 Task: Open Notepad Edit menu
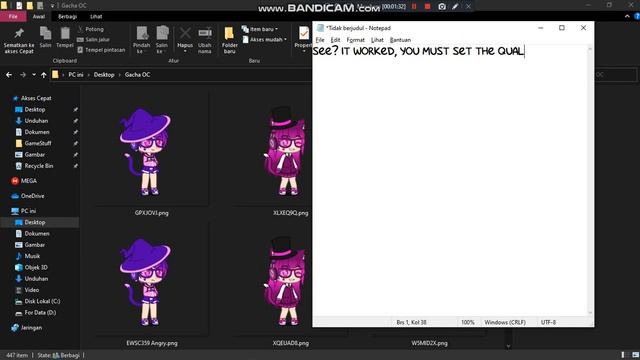pyautogui.click(x=335, y=40)
